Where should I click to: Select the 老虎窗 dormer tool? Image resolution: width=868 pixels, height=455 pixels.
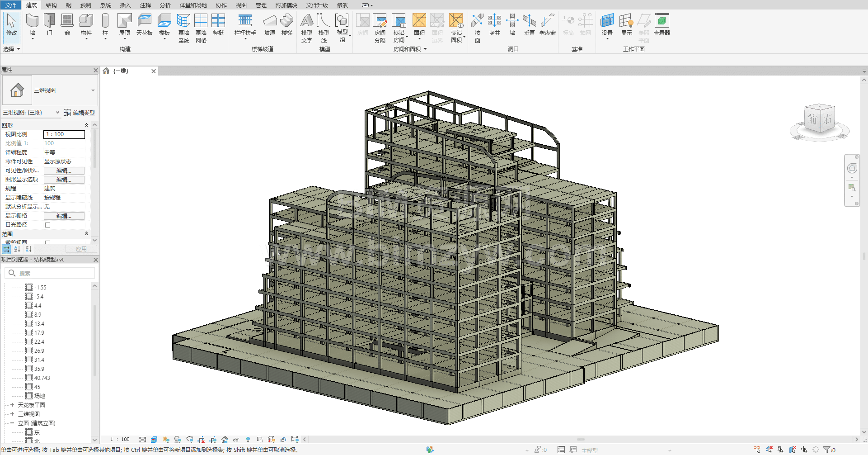pos(547,21)
